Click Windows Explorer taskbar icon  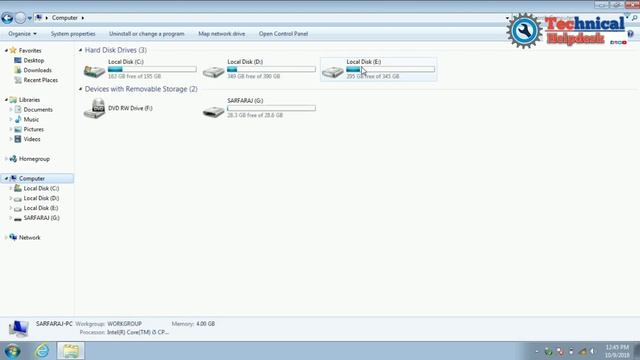(71, 351)
